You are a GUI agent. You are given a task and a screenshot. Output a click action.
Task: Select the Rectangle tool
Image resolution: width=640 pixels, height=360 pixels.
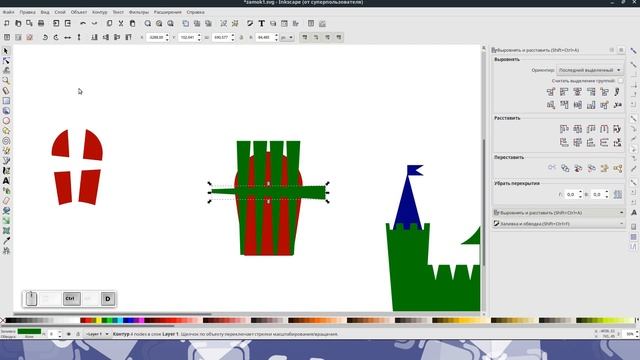[6, 101]
